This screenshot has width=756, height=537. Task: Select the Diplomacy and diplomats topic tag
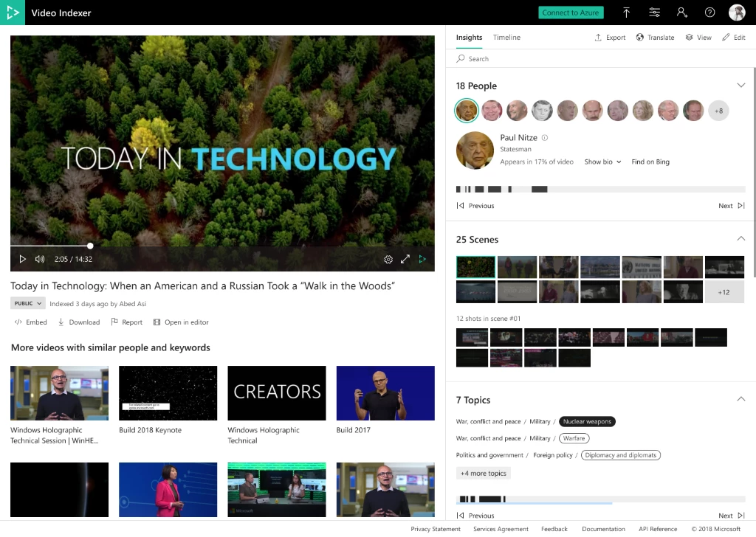click(620, 455)
